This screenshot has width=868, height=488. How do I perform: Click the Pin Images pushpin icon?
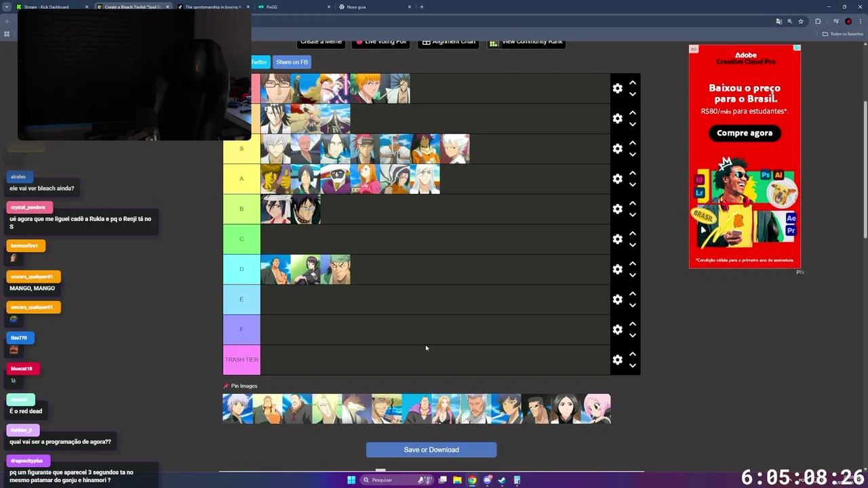tap(226, 386)
